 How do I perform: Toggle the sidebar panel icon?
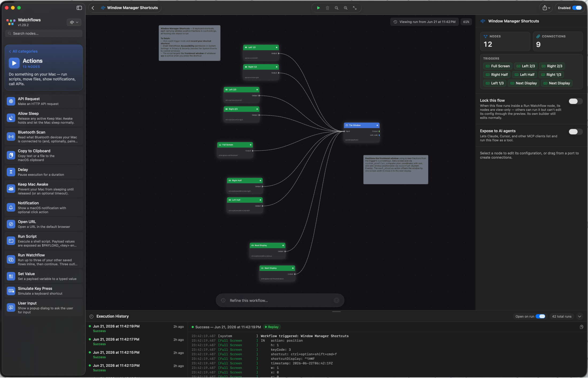[79, 8]
